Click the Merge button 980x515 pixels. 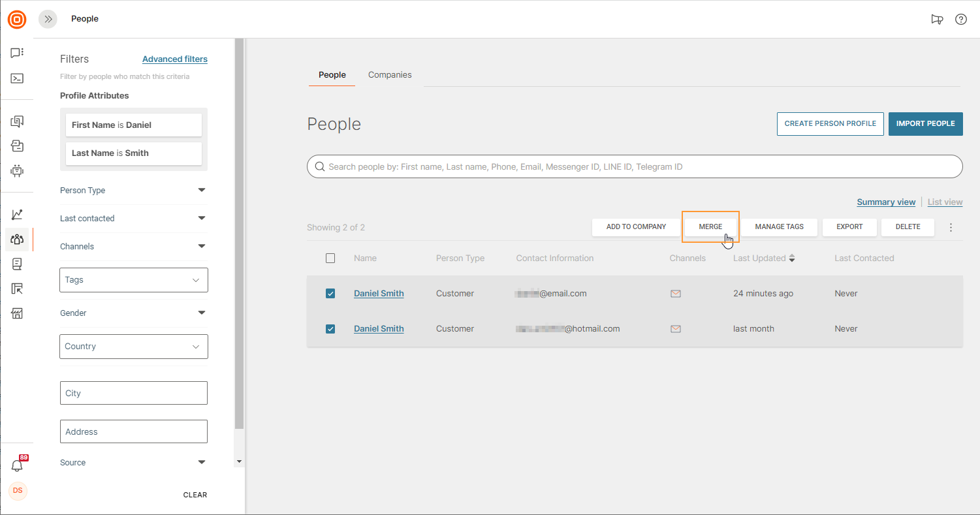tap(710, 227)
